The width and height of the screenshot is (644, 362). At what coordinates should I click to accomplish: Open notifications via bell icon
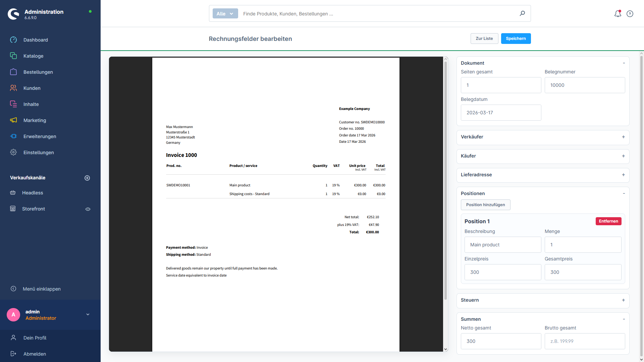(x=618, y=14)
